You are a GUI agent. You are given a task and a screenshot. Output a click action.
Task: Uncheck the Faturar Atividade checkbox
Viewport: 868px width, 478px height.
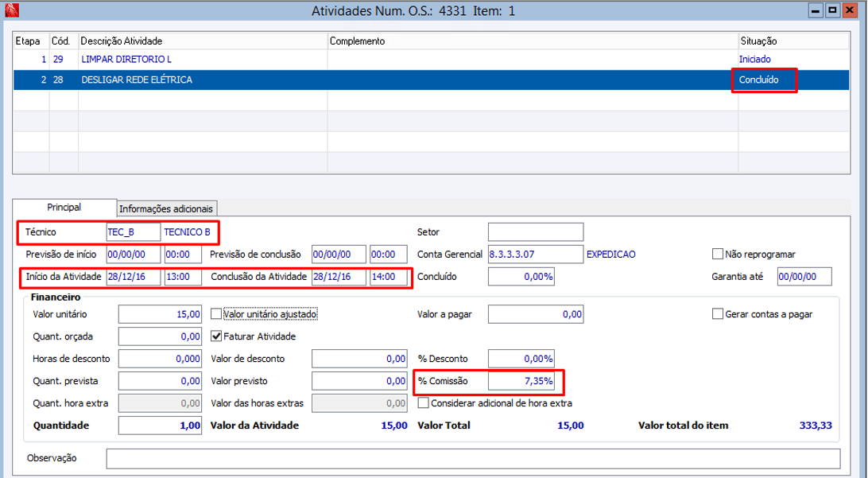click(x=216, y=336)
